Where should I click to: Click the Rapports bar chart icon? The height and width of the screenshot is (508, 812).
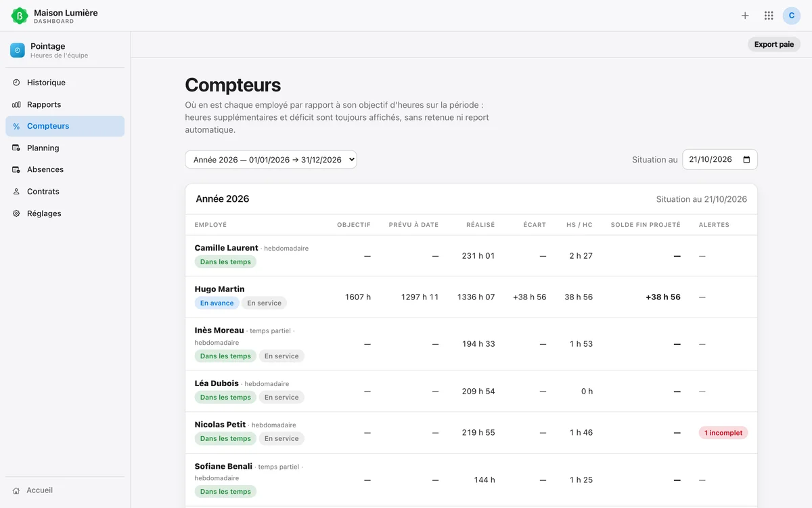[x=16, y=104]
